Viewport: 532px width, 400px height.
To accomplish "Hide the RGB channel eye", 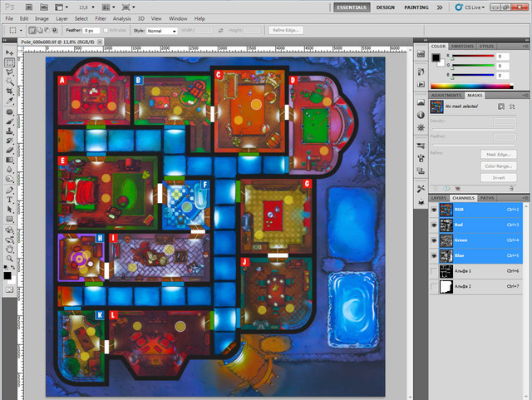I will 434,210.
